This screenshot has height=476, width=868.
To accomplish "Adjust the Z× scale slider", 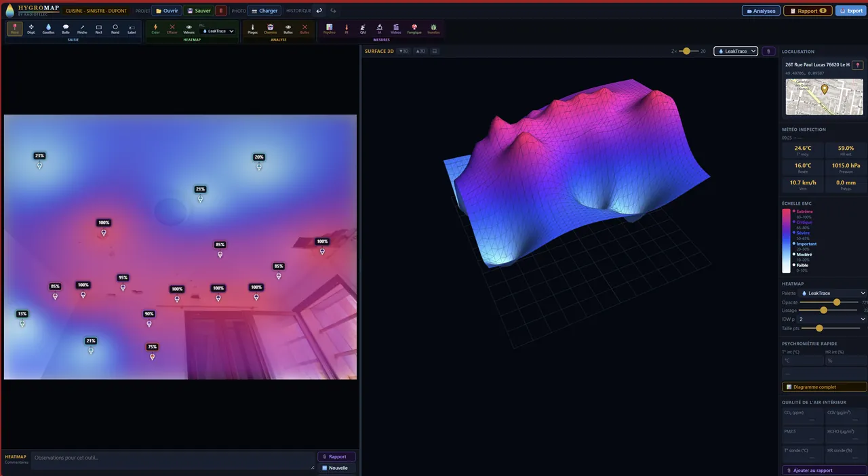I will pyautogui.click(x=688, y=51).
